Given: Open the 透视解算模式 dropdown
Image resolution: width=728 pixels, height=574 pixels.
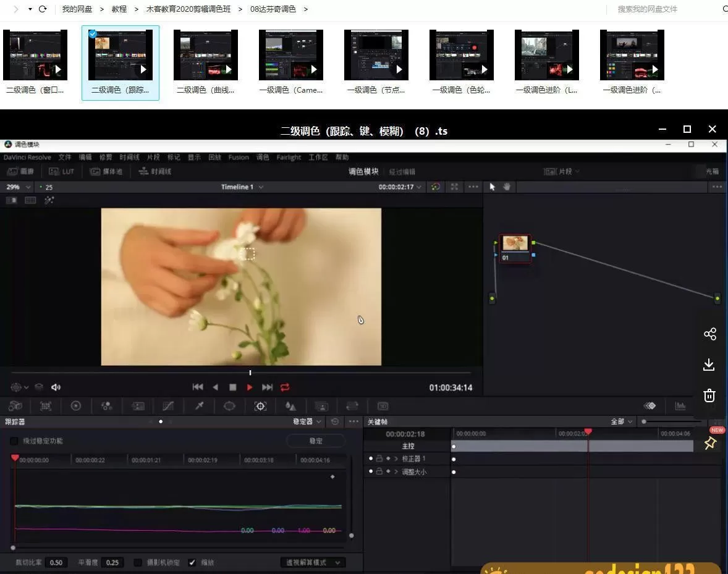Looking at the screenshot, I should 313,563.
